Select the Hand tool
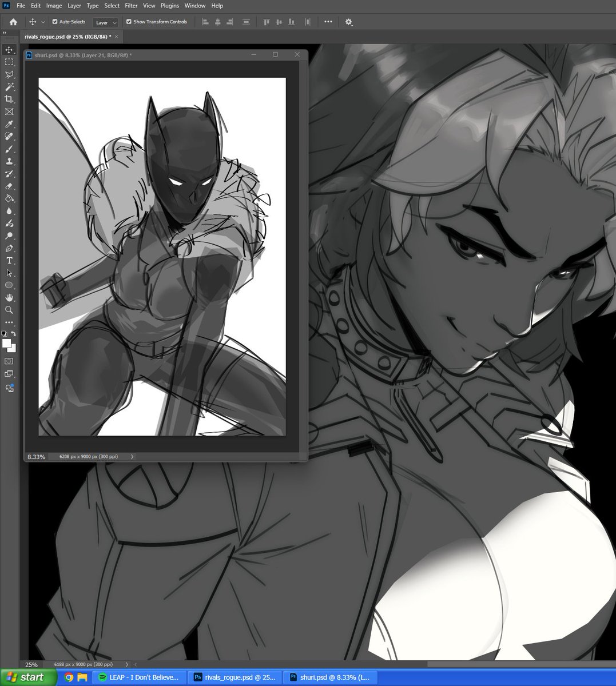Viewport: 616px width, 686px height. (9, 298)
